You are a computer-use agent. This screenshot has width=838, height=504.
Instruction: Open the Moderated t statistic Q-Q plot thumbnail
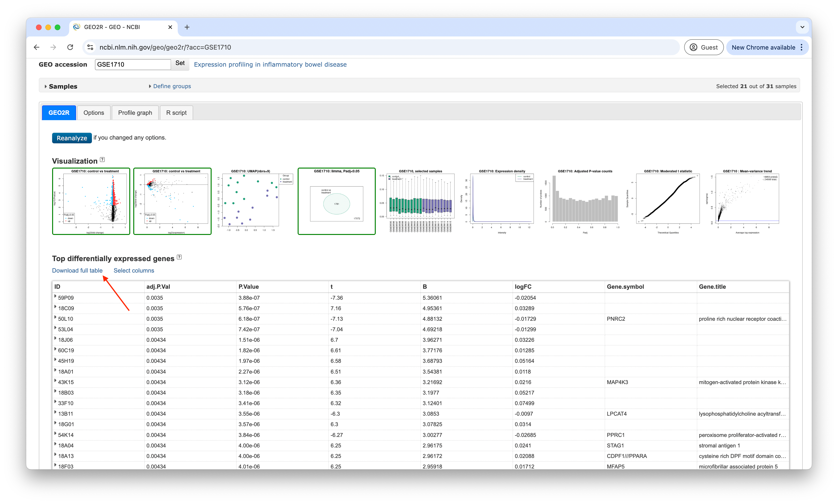tap(663, 201)
